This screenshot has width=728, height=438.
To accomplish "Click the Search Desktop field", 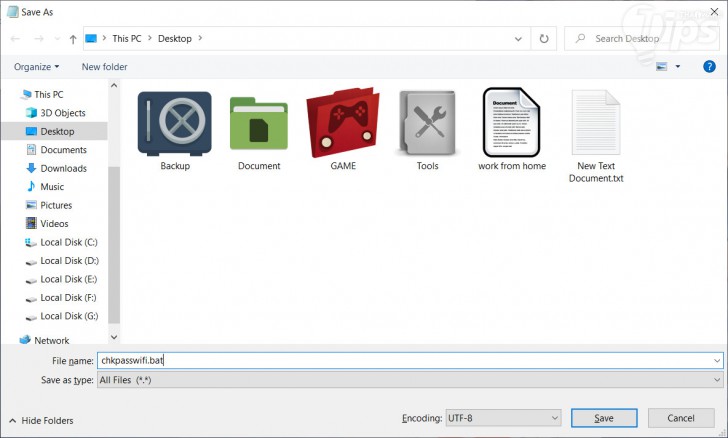I will pos(642,39).
